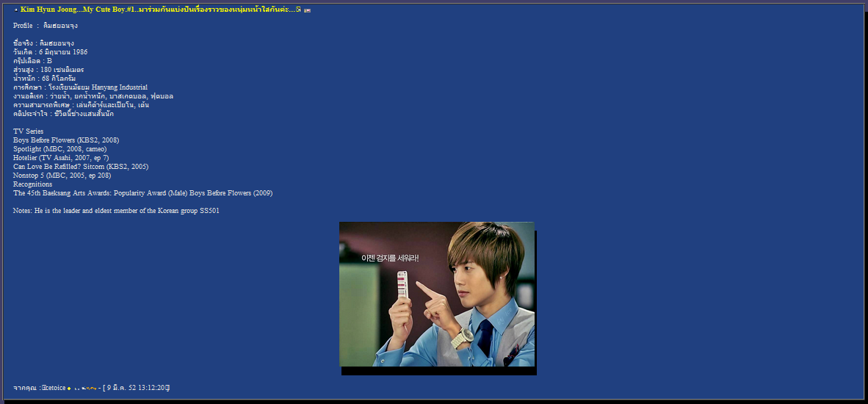This screenshot has height=404, width=868.
Task: Click the yellow dot icon beside the poster name
Action: pos(68,388)
